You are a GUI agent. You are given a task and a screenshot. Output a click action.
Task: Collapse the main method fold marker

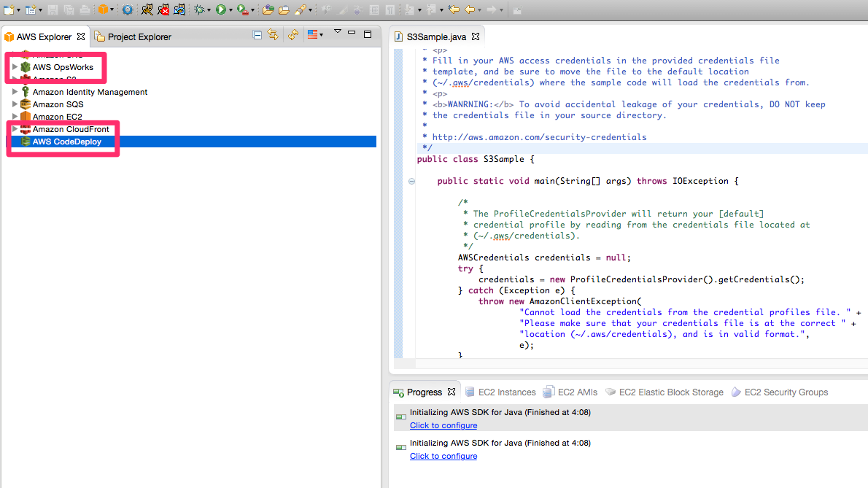tap(412, 181)
